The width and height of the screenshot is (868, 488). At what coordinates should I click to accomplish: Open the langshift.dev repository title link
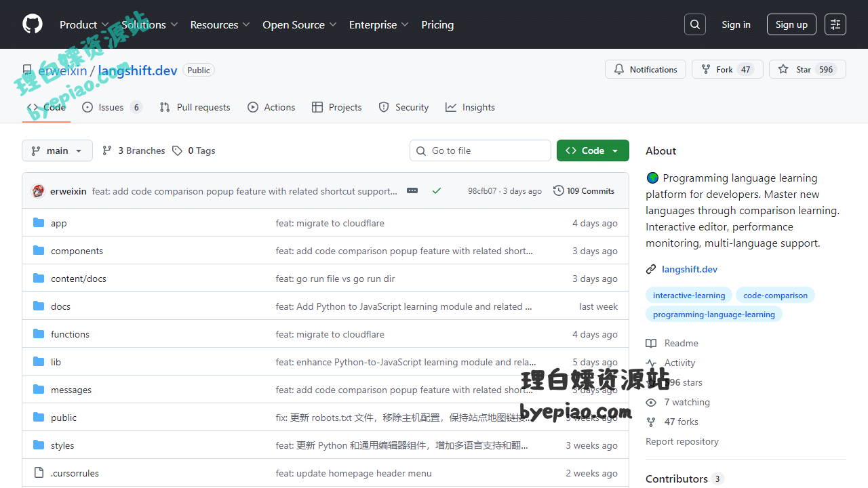click(138, 70)
